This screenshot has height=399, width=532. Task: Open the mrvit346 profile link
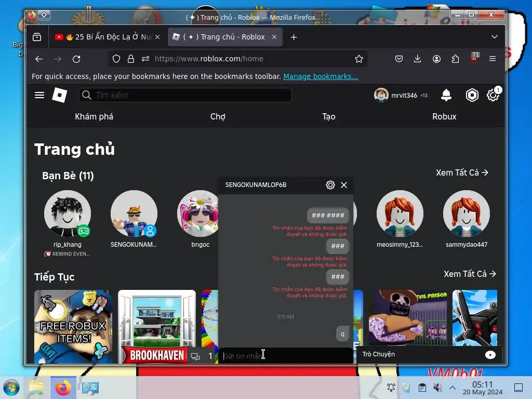(x=401, y=96)
